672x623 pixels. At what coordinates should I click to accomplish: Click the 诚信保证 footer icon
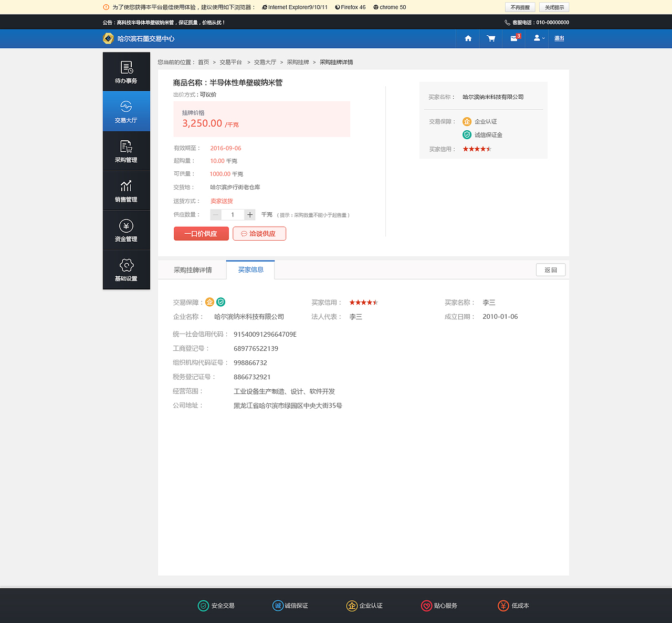click(x=278, y=606)
